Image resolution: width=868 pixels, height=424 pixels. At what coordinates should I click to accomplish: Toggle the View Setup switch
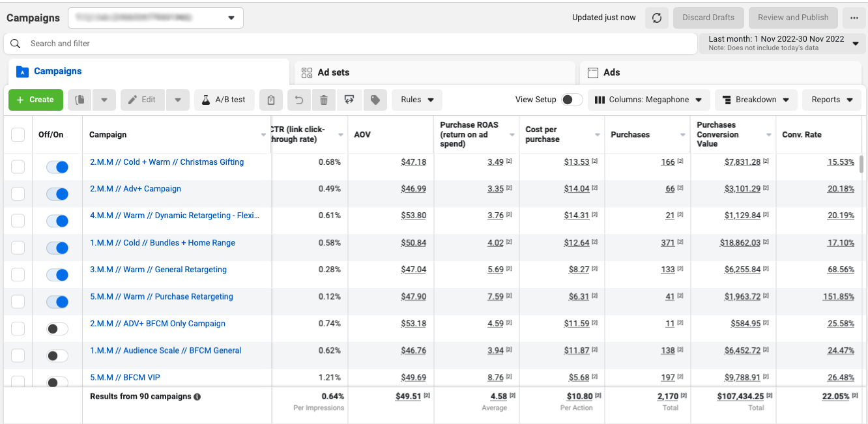click(x=571, y=100)
